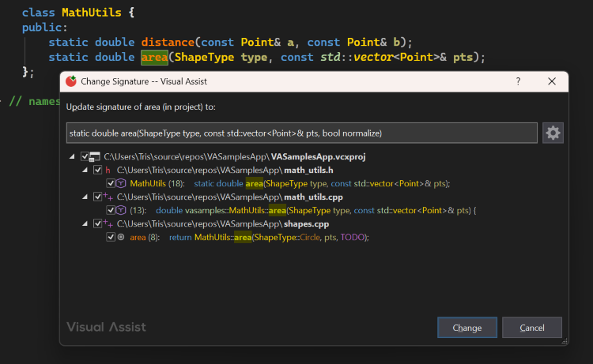Viewport: 593px width, 364px height.
Task: Click the method icon next to MathUtils (18)
Action: click(x=121, y=183)
